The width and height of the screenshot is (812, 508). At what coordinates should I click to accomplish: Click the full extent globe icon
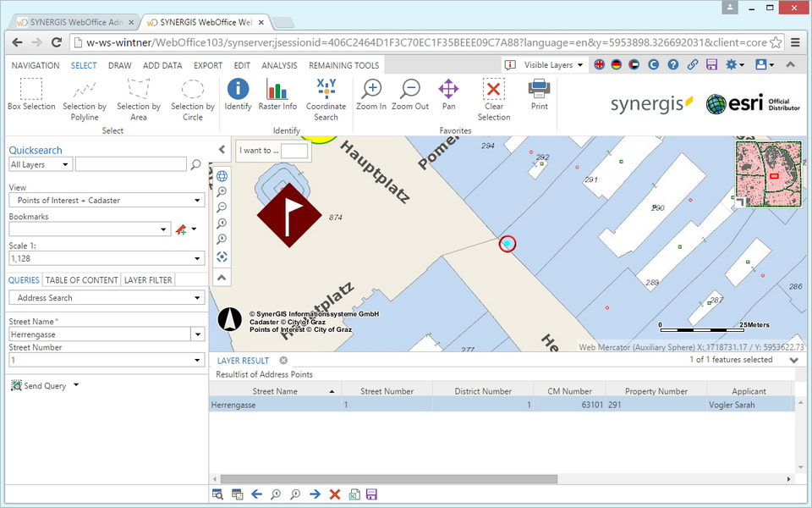222,176
